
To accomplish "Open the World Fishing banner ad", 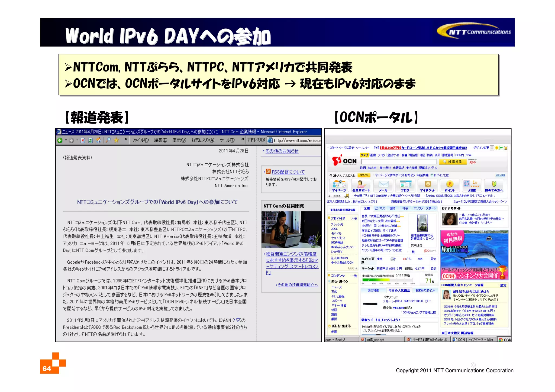I will pos(474,255).
